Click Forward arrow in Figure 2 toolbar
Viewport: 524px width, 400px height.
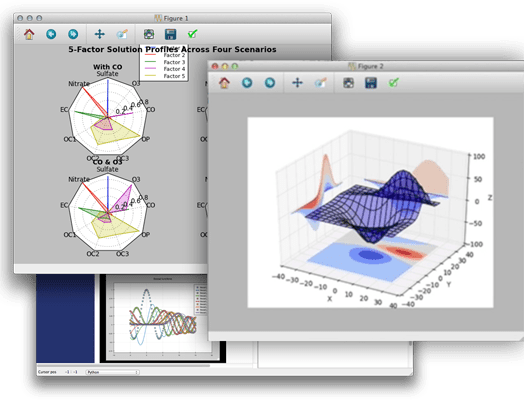(x=270, y=83)
